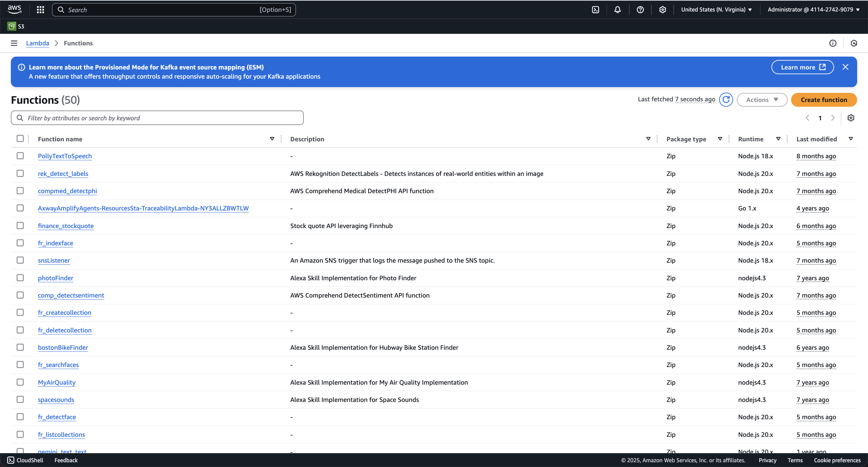Open the United States (N. Virginia) region selector
Screen dimensions: 868x467
coord(716,9)
